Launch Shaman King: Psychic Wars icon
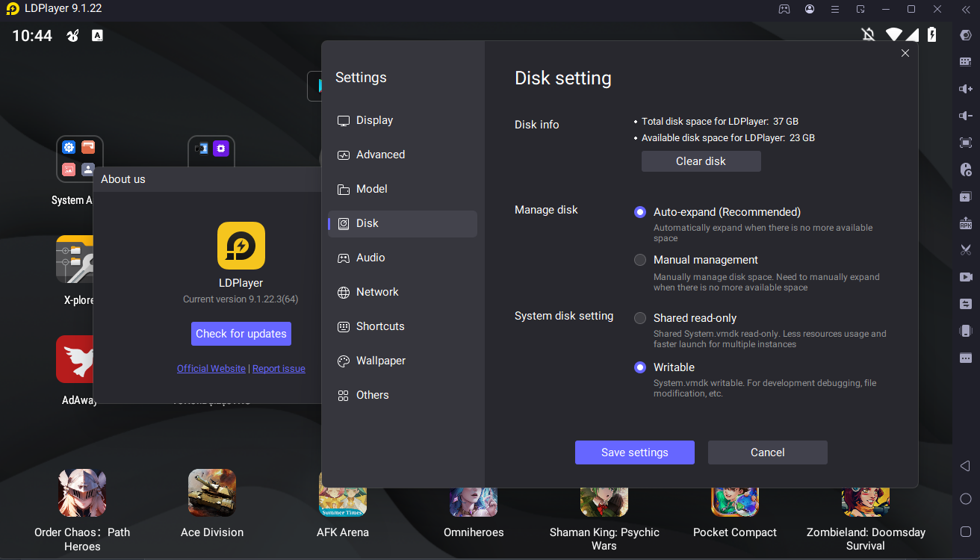This screenshot has width=980, height=560. point(604,503)
